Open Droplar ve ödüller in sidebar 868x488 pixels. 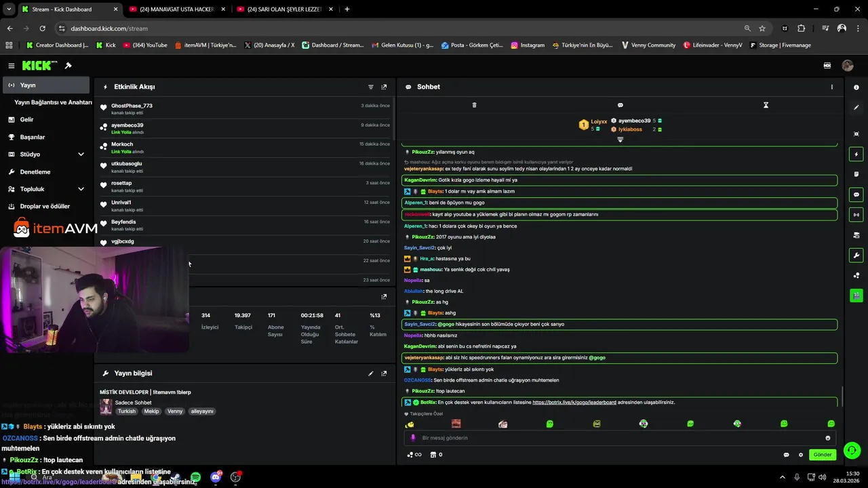point(46,206)
